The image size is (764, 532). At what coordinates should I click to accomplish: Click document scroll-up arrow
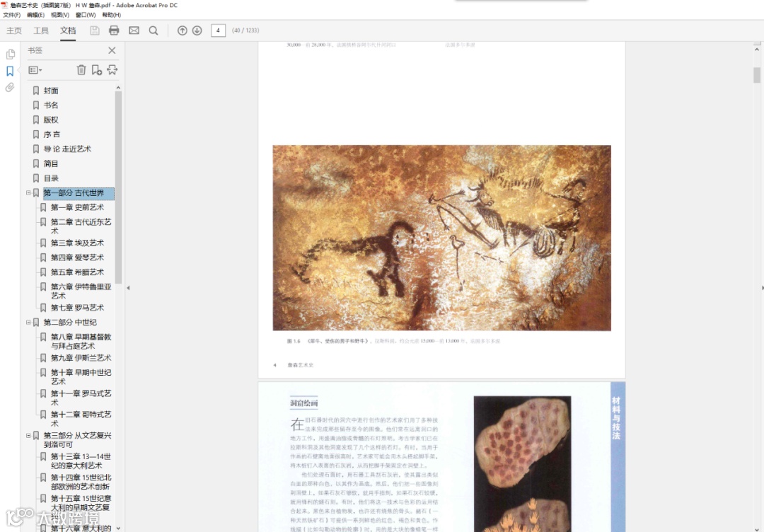tap(757, 50)
